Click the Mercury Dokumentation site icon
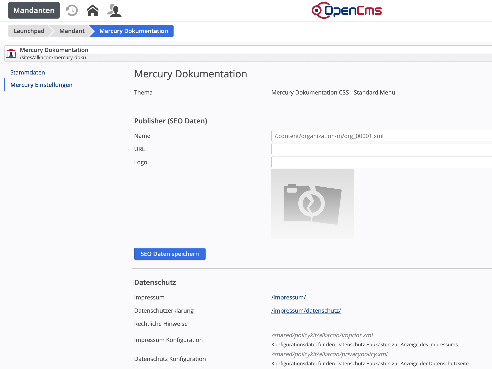 pos(11,53)
